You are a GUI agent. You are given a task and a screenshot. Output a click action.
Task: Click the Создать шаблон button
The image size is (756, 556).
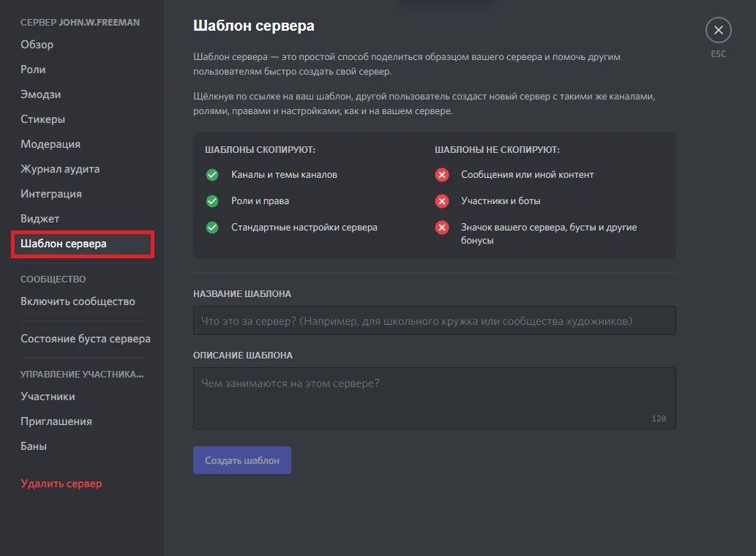pyautogui.click(x=242, y=460)
